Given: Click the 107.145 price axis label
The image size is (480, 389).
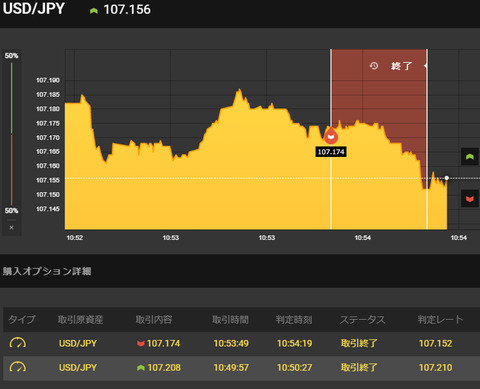Looking at the screenshot, I should coord(48,209).
